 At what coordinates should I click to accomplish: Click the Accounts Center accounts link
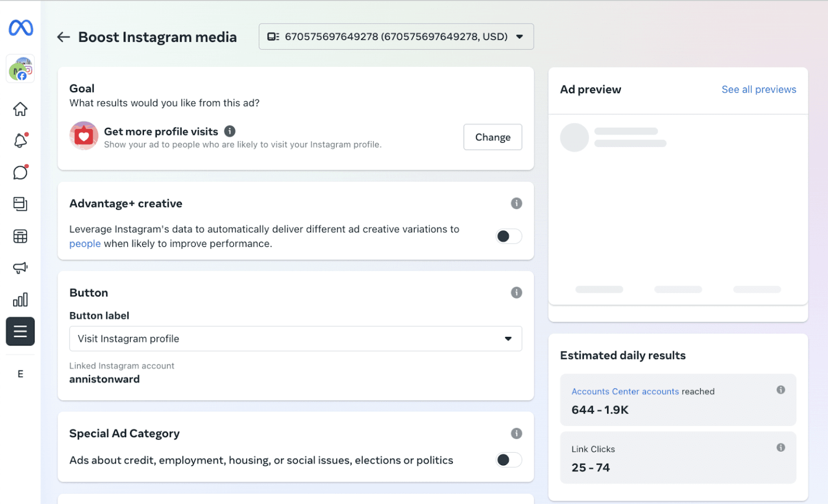[625, 391]
